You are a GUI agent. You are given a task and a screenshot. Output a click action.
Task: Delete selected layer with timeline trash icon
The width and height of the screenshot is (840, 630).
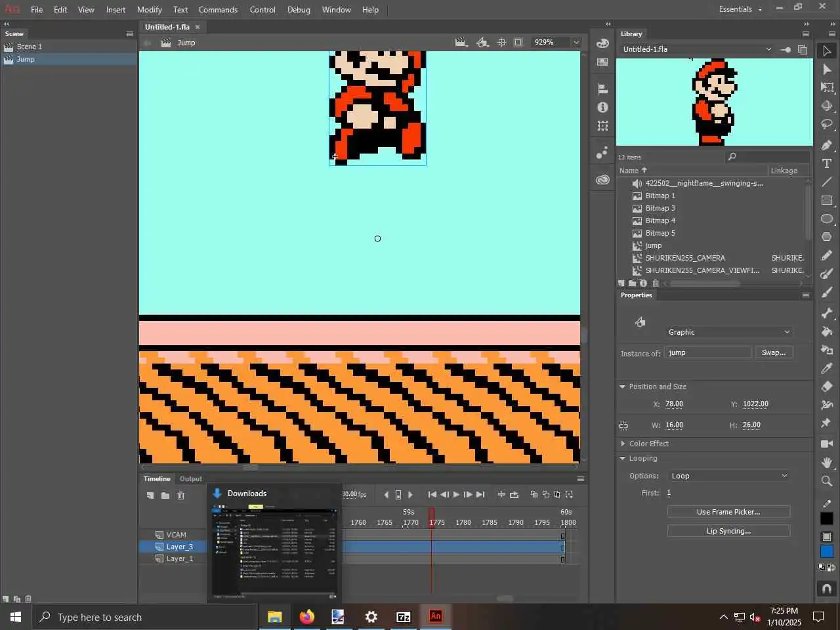[x=181, y=495]
